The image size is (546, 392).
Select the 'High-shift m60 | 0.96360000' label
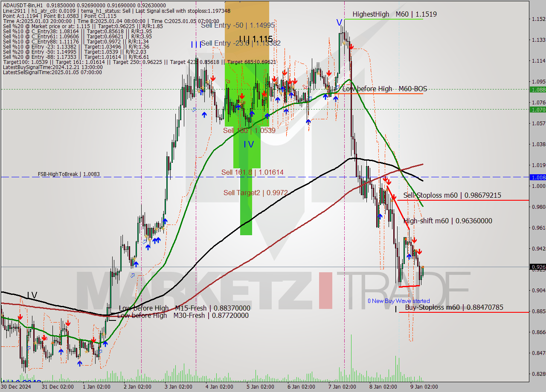tap(447, 221)
